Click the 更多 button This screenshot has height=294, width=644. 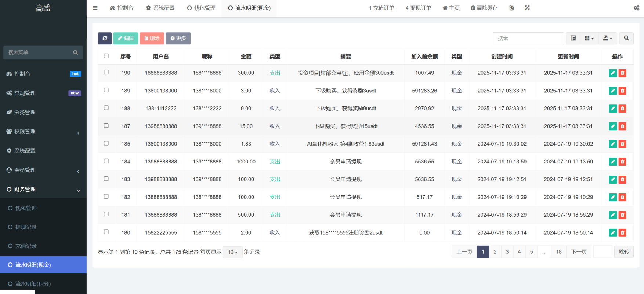178,38
